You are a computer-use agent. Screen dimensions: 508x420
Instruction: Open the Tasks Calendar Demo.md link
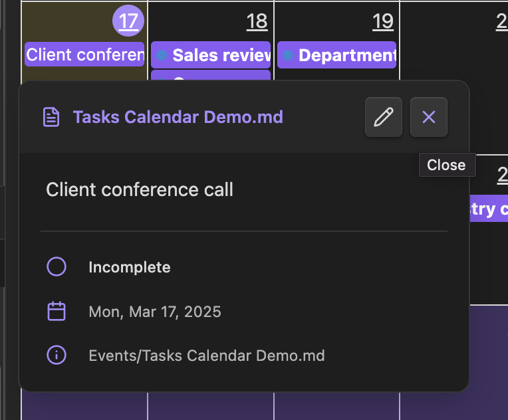178,117
